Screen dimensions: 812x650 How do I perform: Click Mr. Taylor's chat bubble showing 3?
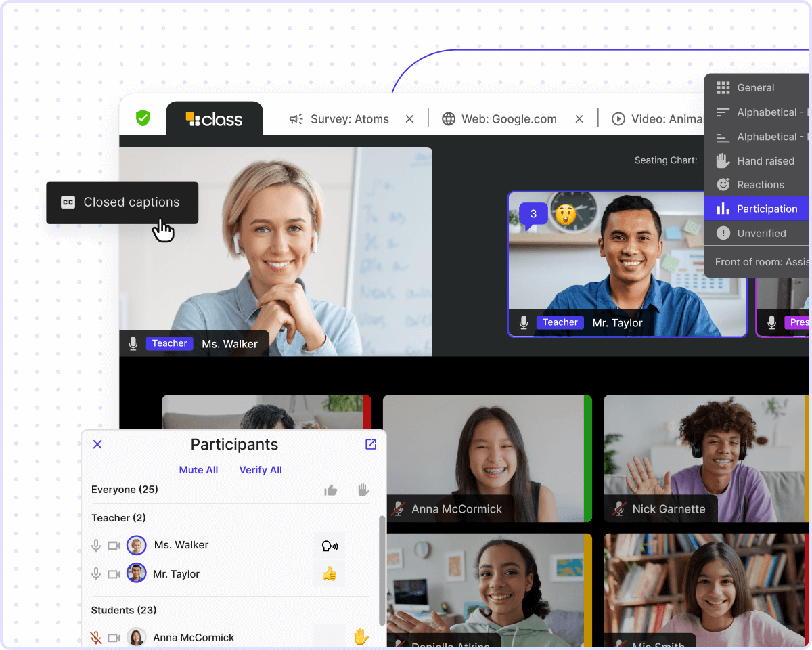pyautogui.click(x=533, y=215)
